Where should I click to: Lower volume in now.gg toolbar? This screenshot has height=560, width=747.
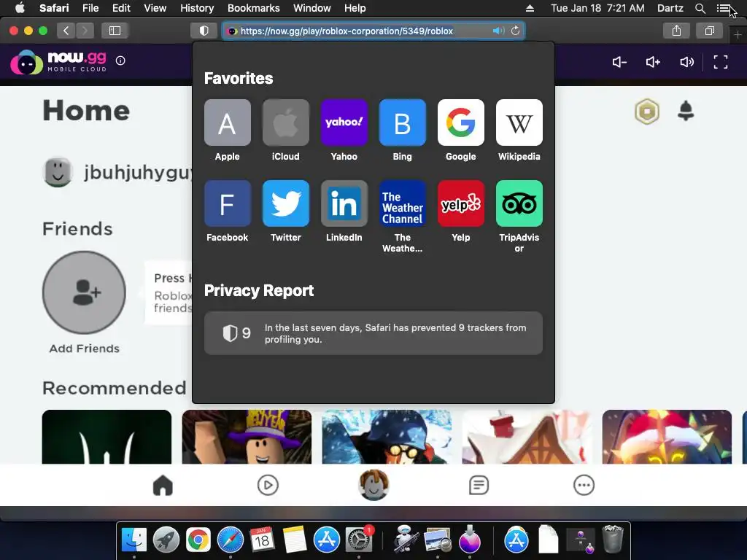coord(619,62)
